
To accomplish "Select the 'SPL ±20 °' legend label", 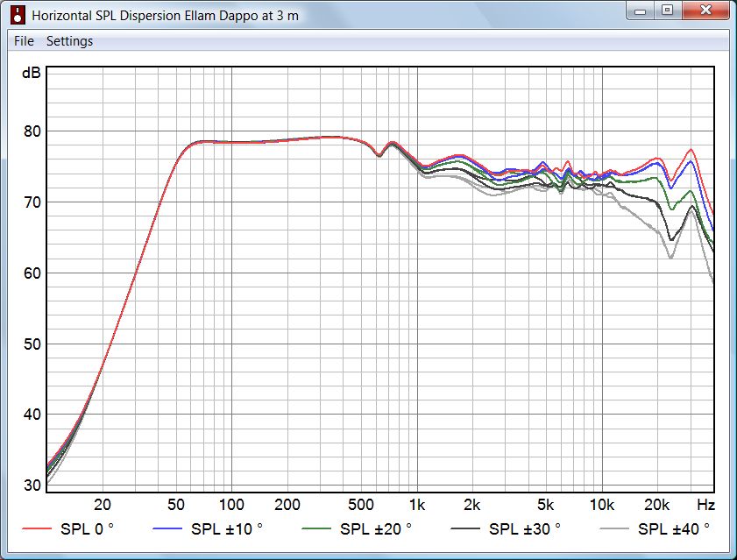I will (x=376, y=529).
